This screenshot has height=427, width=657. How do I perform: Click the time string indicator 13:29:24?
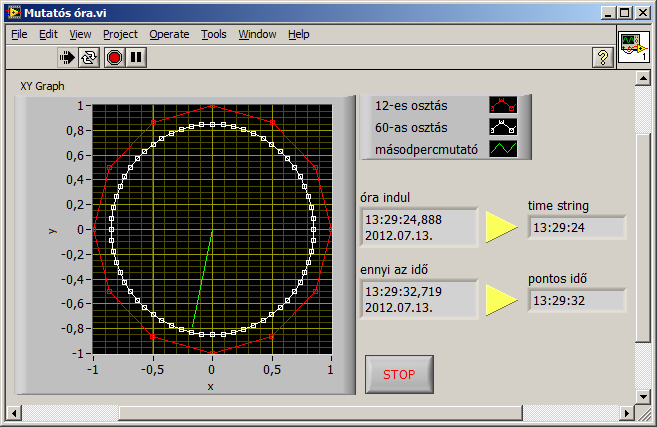(577, 228)
